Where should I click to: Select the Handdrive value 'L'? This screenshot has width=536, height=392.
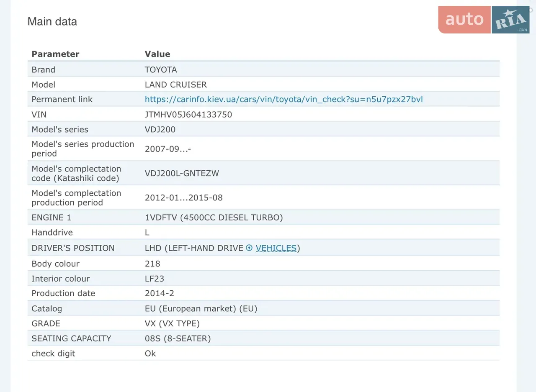147,232
